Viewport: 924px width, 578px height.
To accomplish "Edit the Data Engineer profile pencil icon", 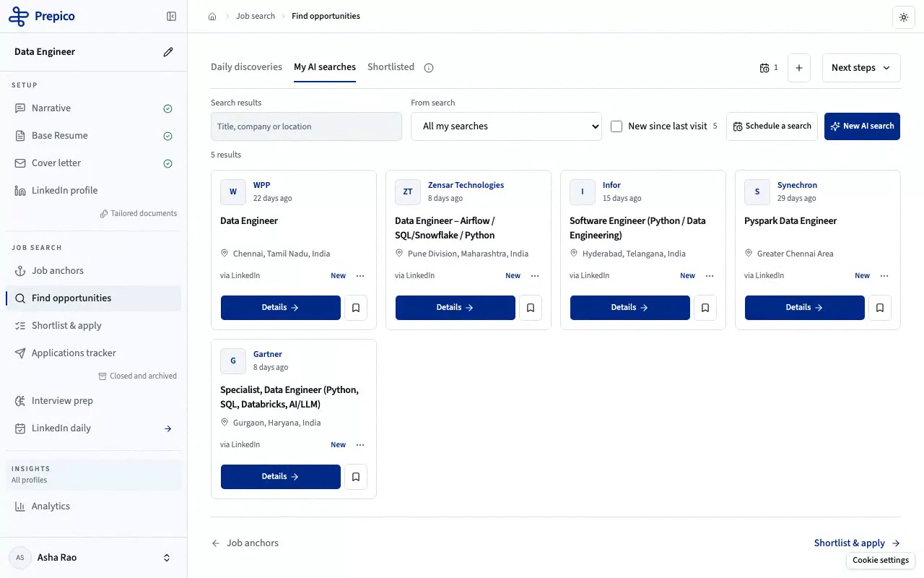I will [168, 52].
